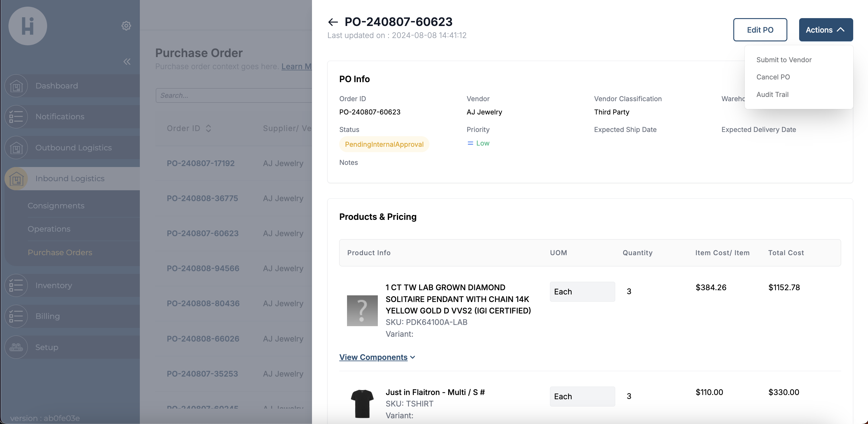
Task: Open the settings gear icon
Action: pos(126,26)
